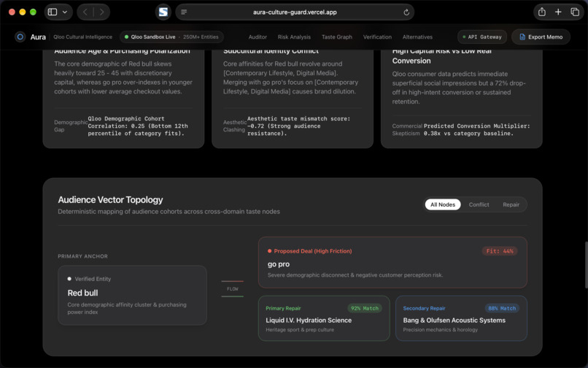The image size is (588, 368).
Task: Click the blue S extension icon
Action: pyautogui.click(x=163, y=12)
